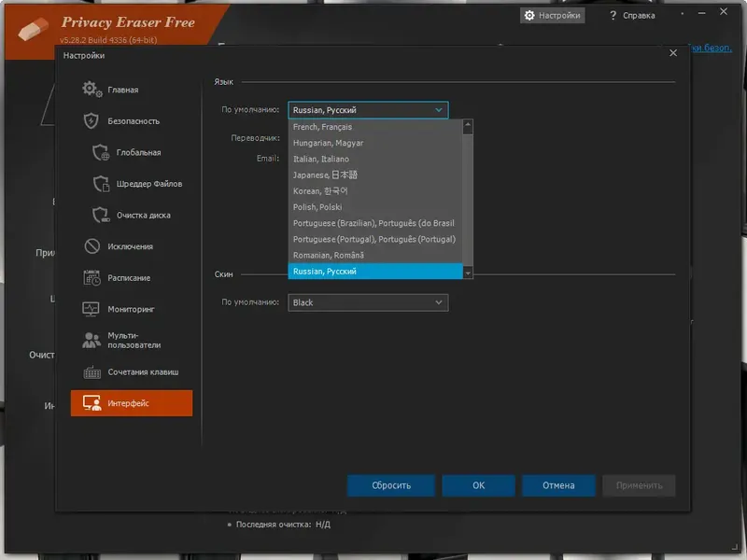This screenshot has height=560, width=747.
Task: Click the Очистка диска shield icon
Action: (101, 215)
